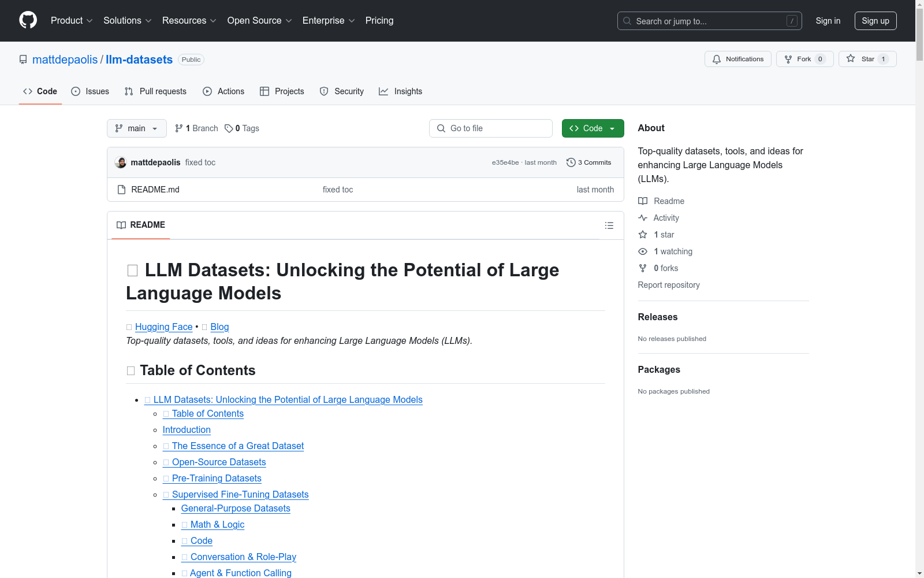
Task: Click the Releases heading link
Action: point(658,317)
